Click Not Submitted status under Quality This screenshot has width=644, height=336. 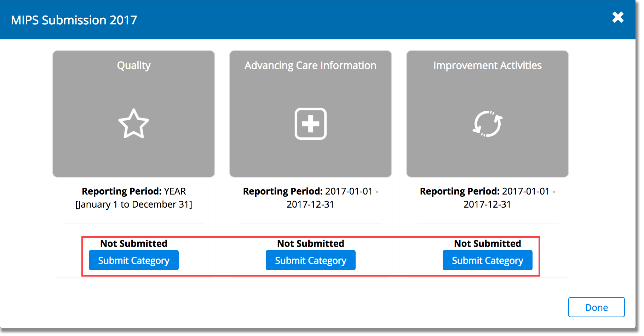134,243
